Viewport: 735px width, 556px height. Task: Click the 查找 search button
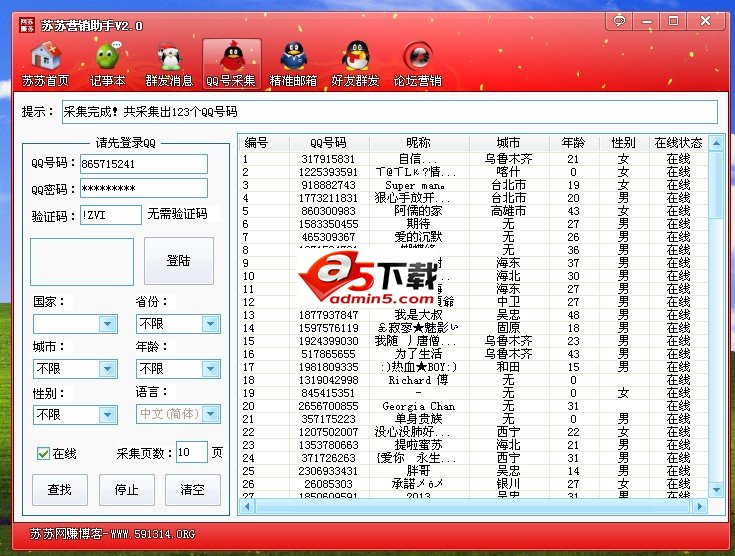(x=60, y=489)
